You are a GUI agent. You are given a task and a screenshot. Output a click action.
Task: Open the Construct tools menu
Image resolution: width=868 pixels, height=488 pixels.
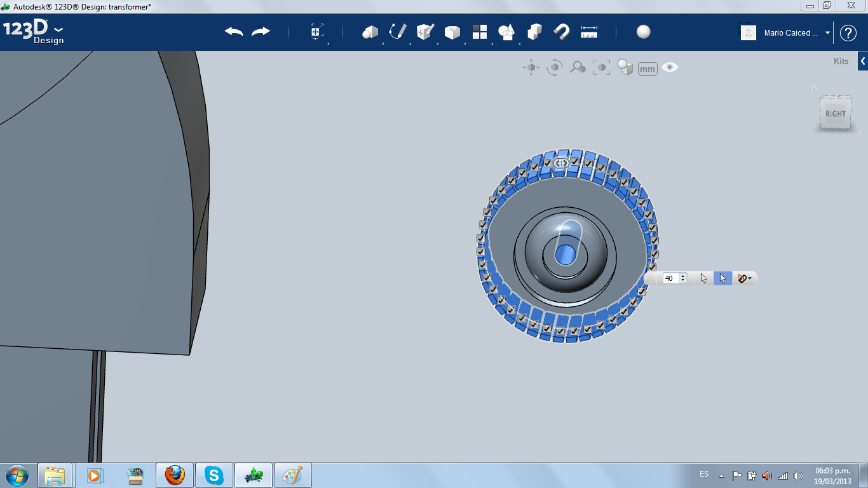(x=425, y=32)
